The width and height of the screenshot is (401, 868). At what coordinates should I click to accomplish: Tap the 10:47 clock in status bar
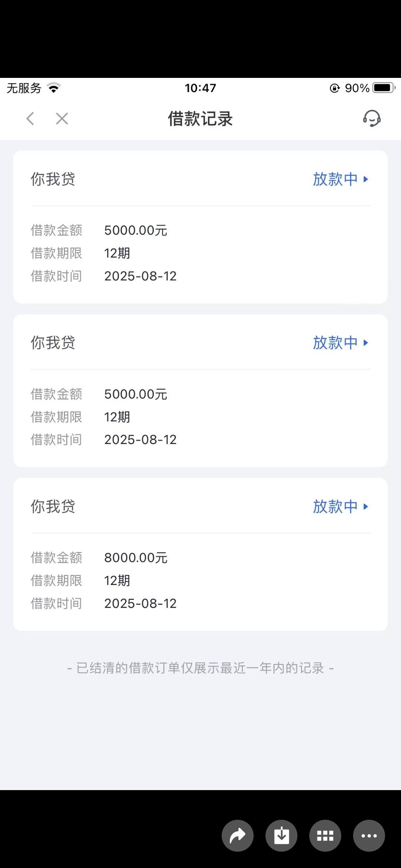[x=200, y=88]
